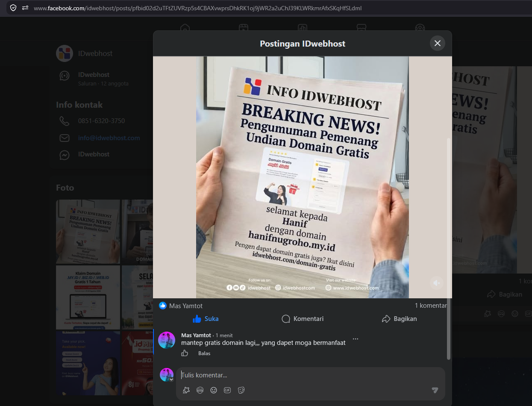Click the Home icon in Facebook top navigation
The height and width of the screenshot is (406, 532).
(x=185, y=28)
